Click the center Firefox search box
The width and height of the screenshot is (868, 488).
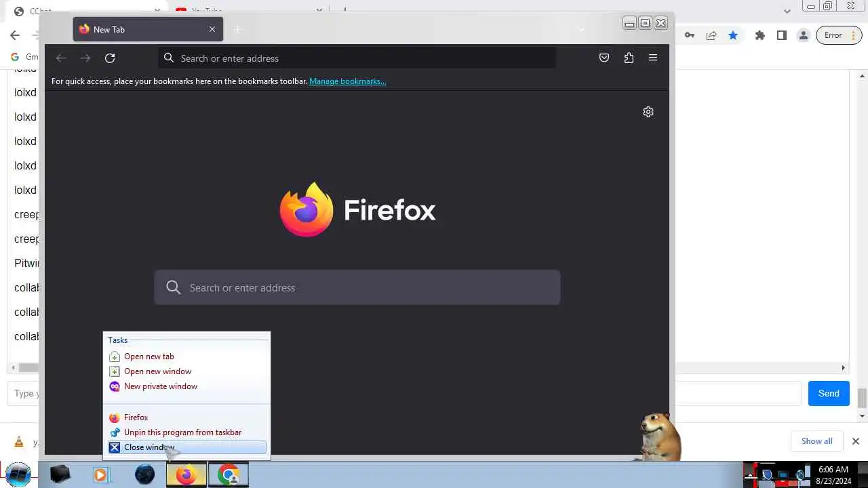pyautogui.click(x=357, y=287)
